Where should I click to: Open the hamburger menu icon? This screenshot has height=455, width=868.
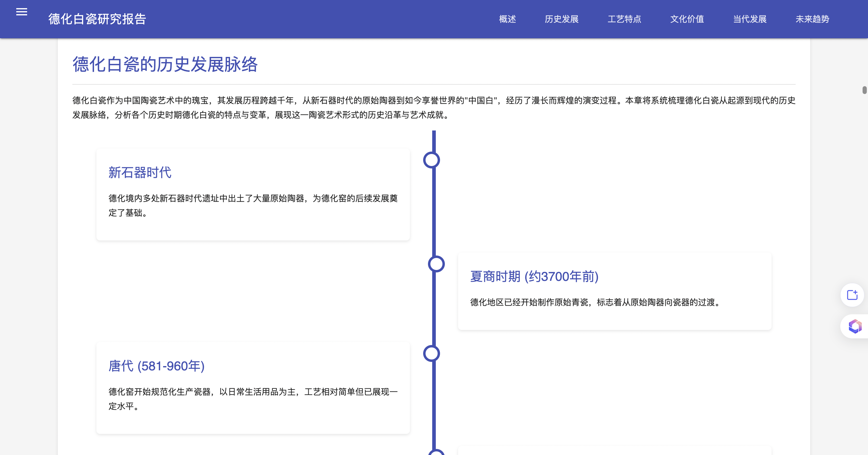point(22,12)
